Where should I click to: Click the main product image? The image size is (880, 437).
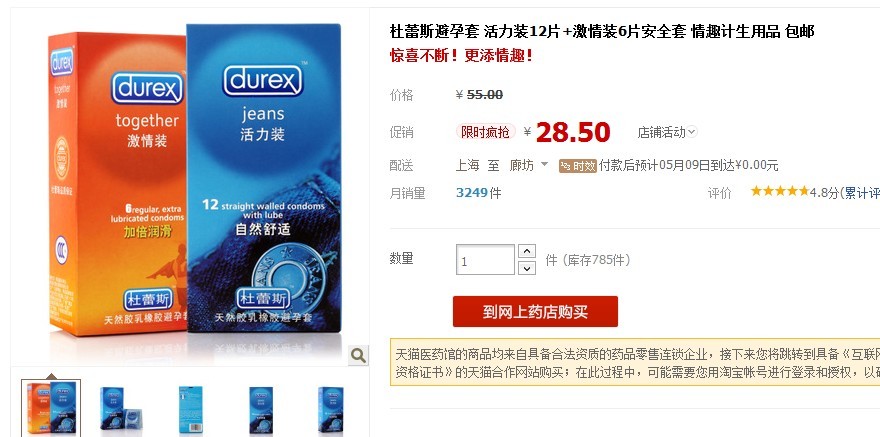click(190, 187)
